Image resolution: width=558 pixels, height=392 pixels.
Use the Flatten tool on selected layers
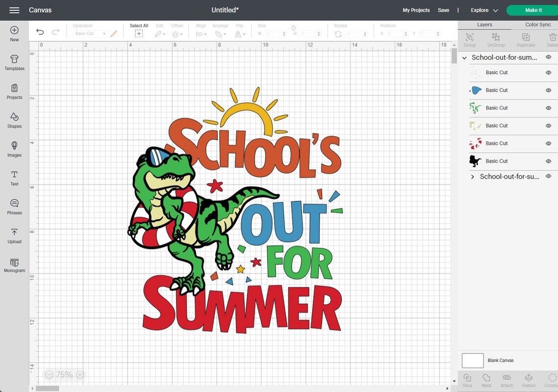[528, 378]
